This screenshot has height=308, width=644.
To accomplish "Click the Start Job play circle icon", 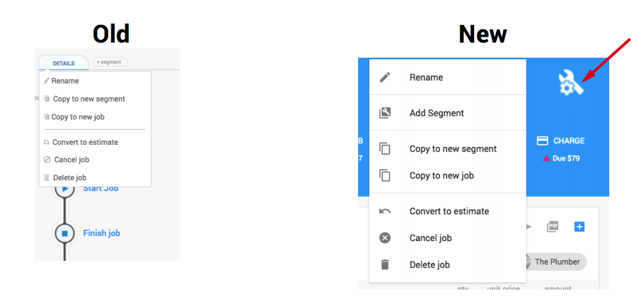I will (64, 189).
